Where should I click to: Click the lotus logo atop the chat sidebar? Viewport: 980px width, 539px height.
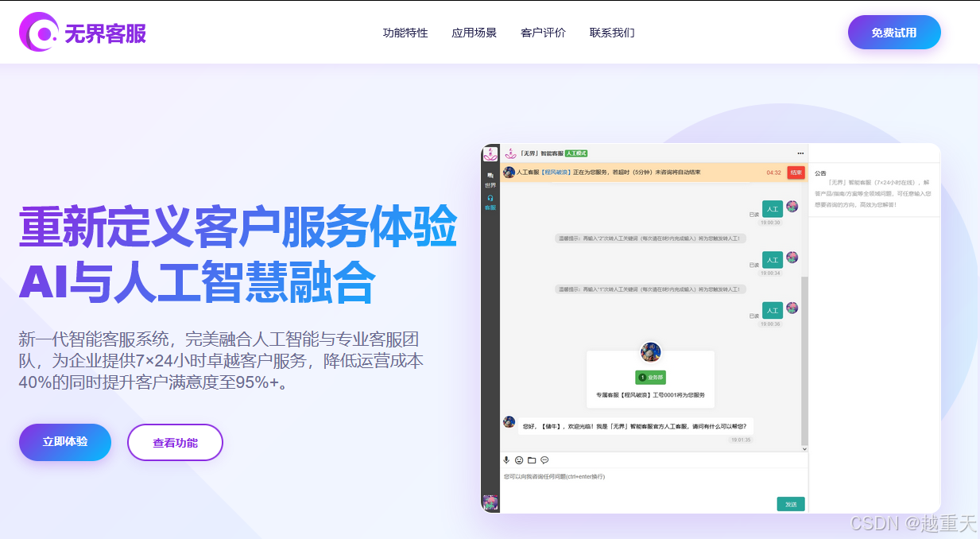coord(490,153)
